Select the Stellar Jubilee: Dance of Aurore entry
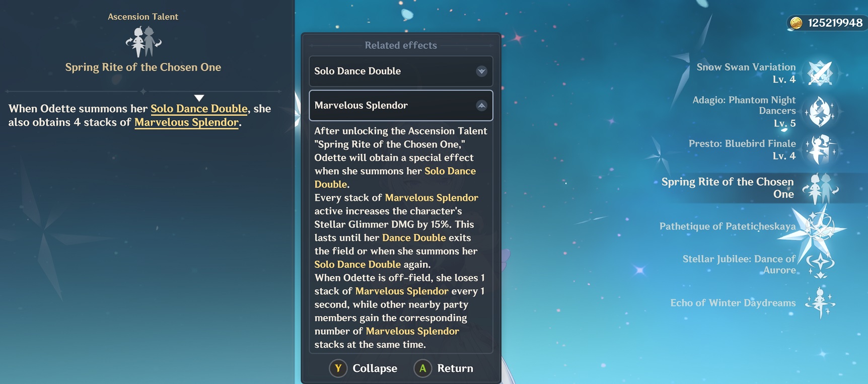This screenshot has height=384, width=868. (x=758, y=264)
